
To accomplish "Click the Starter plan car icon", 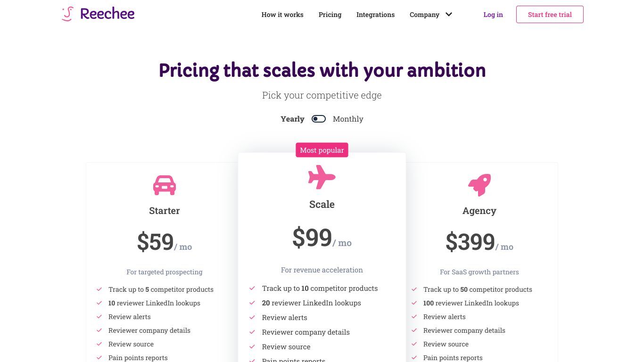I will (x=165, y=185).
